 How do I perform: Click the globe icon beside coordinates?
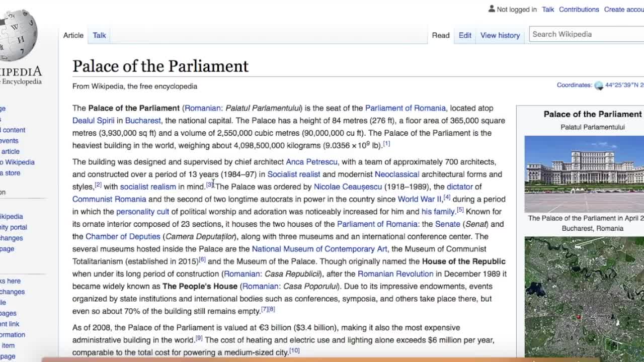(599, 85)
